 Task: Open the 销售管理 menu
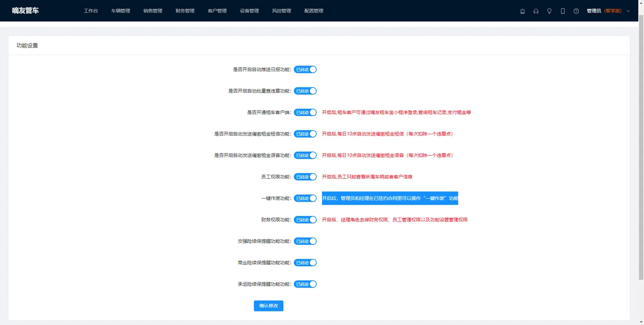[x=153, y=11]
